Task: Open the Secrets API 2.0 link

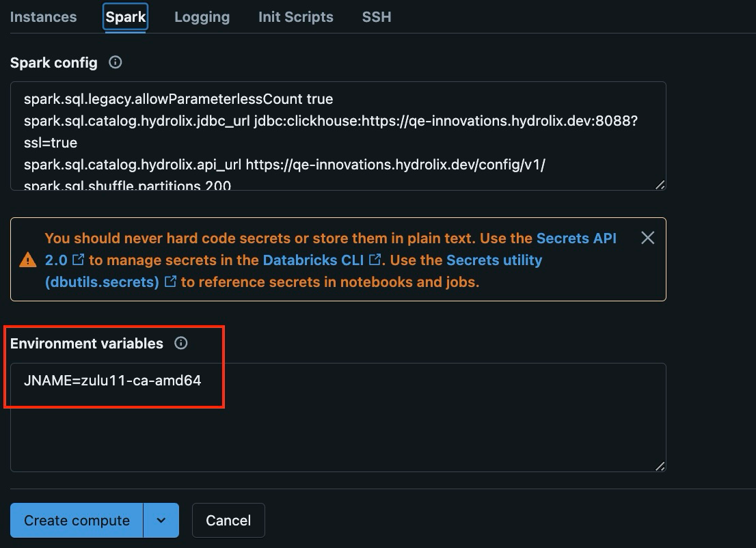Action: click(x=576, y=238)
